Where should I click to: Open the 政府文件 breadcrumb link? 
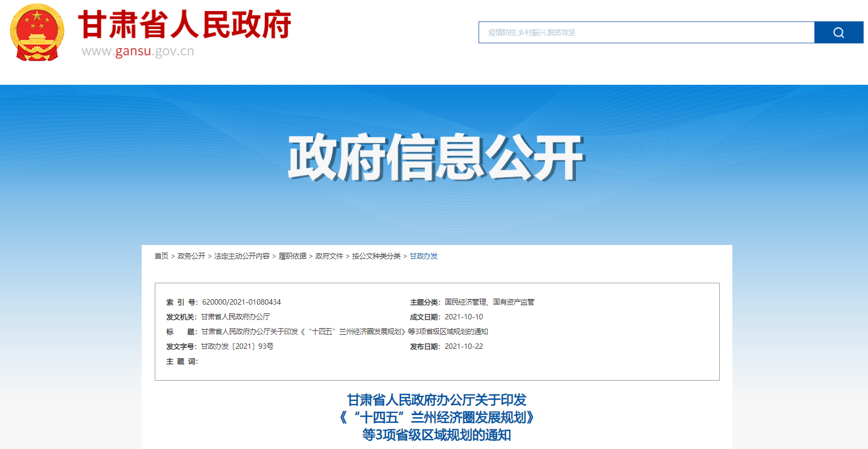pyautogui.click(x=329, y=256)
